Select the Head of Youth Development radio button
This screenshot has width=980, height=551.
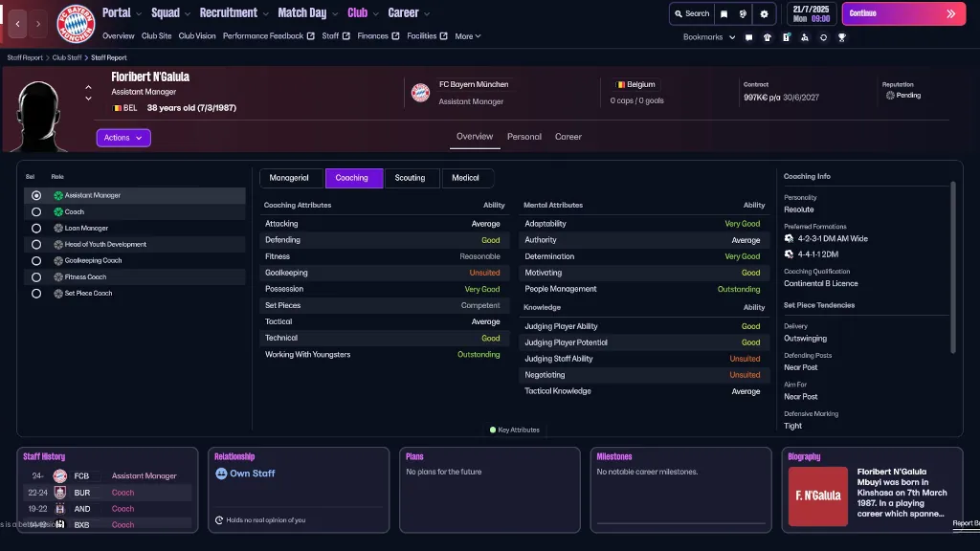[36, 245]
